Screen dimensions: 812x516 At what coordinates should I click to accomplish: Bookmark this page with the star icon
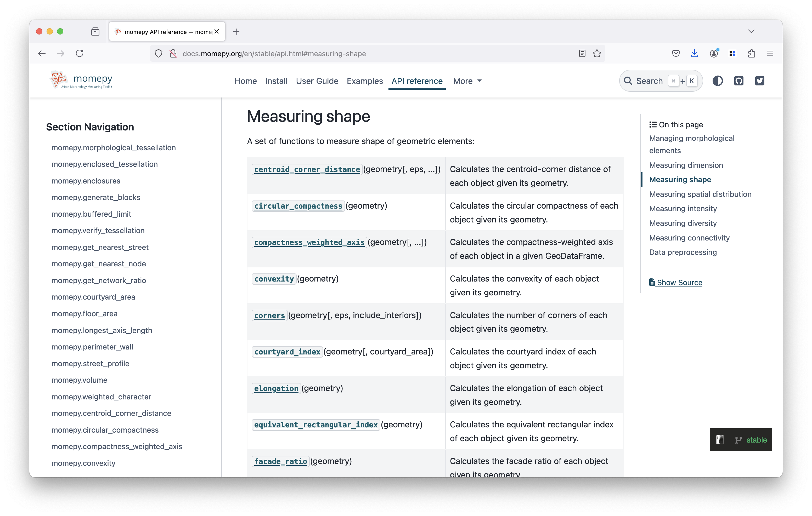coord(597,54)
